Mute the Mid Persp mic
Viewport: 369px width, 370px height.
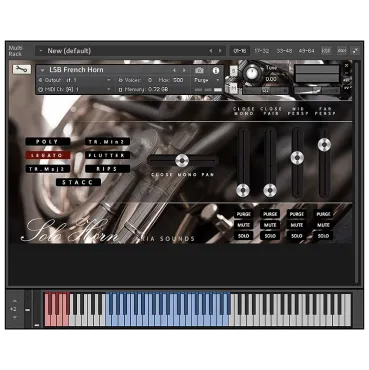click(297, 225)
